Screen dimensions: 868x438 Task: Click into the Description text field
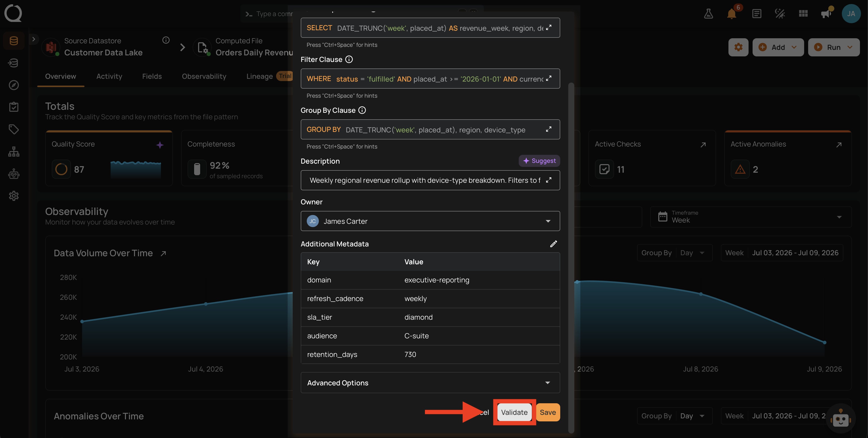tap(430, 180)
